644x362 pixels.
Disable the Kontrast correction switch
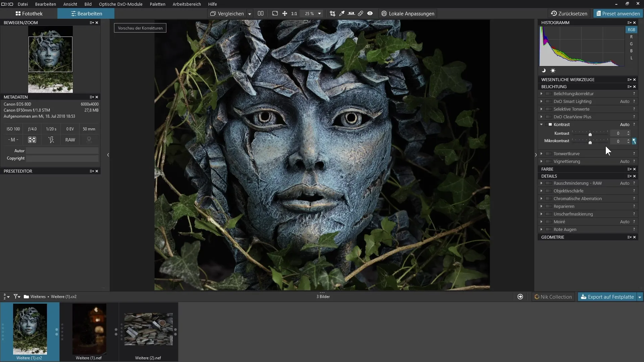click(x=549, y=124)
